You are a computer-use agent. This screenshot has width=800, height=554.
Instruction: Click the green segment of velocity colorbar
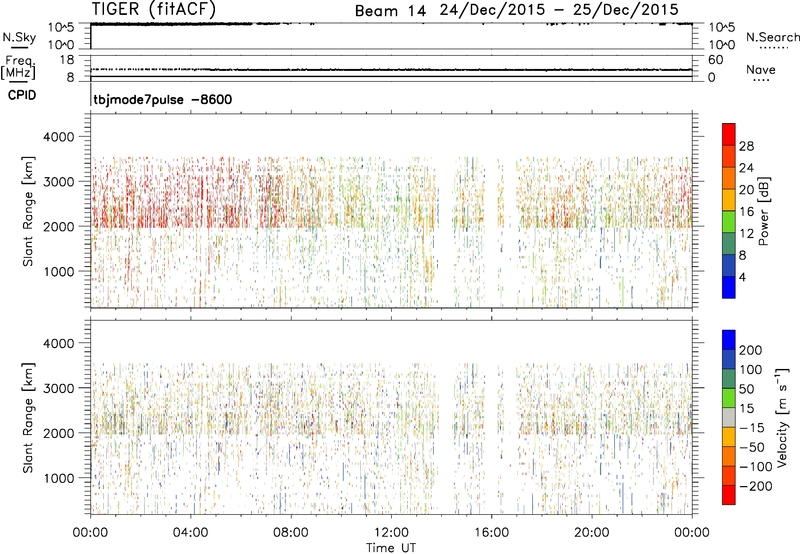click(x=729, y=398)
